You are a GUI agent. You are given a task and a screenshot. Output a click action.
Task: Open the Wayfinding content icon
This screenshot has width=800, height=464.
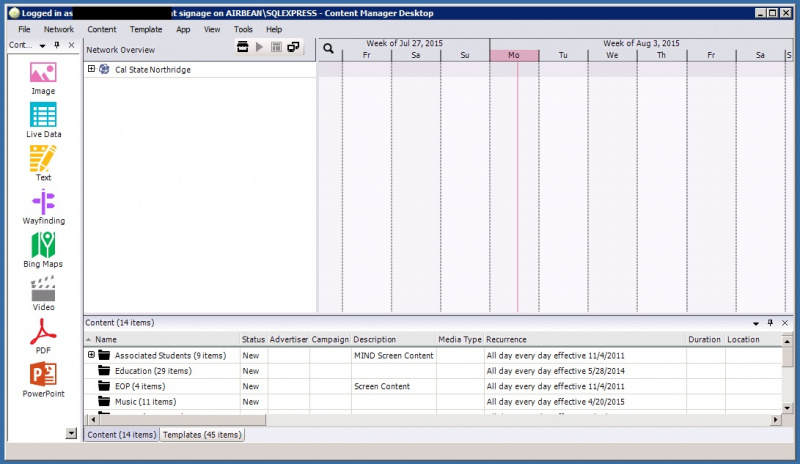(x=43, y=202)
